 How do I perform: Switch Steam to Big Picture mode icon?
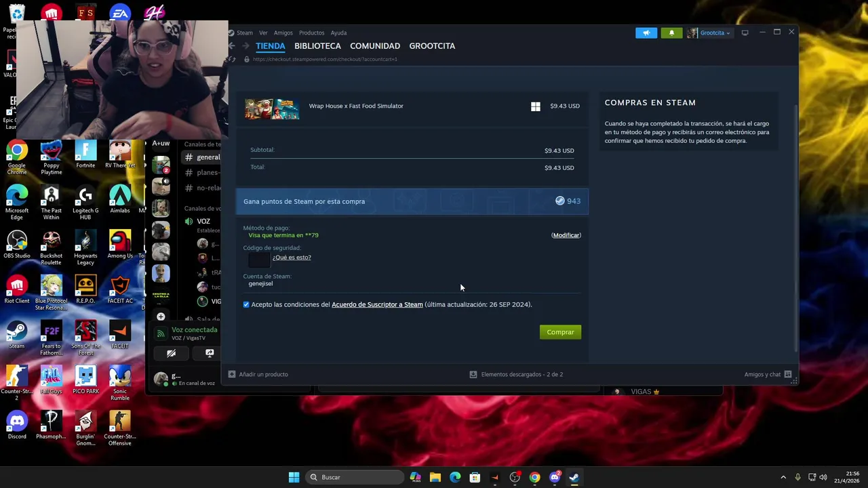coord(745,33)
